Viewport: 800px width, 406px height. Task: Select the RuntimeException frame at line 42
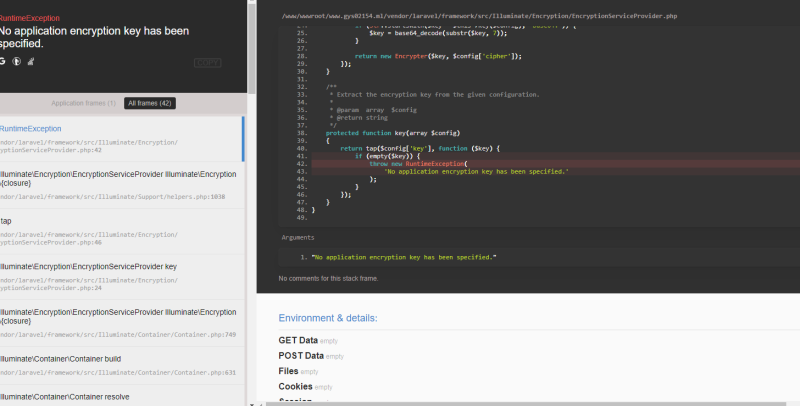pyautogui.click(x=121, y=139)
